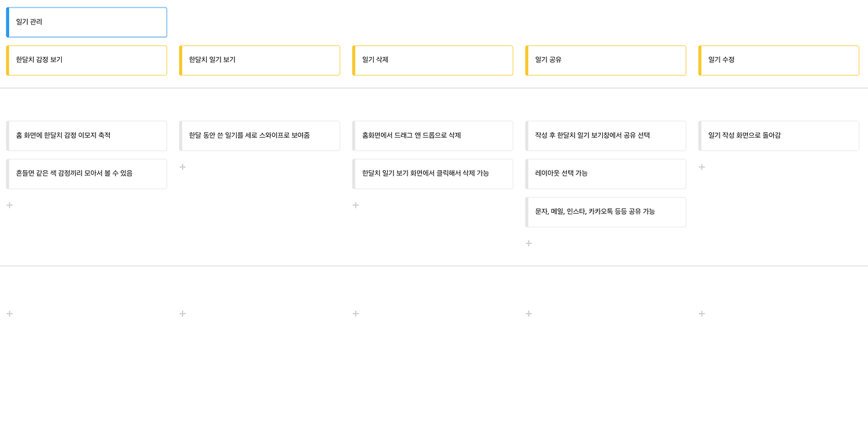This screenshot has height=436, width=868.
Task: Click plus icon below 카카오톡 공유 card
Action: pyautogui.click(x=529, y=243)
